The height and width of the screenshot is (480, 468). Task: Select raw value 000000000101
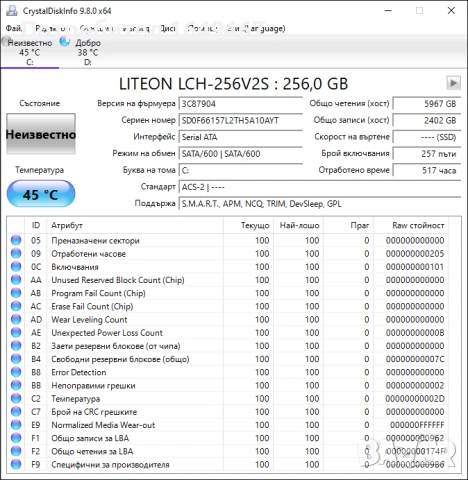415,267
